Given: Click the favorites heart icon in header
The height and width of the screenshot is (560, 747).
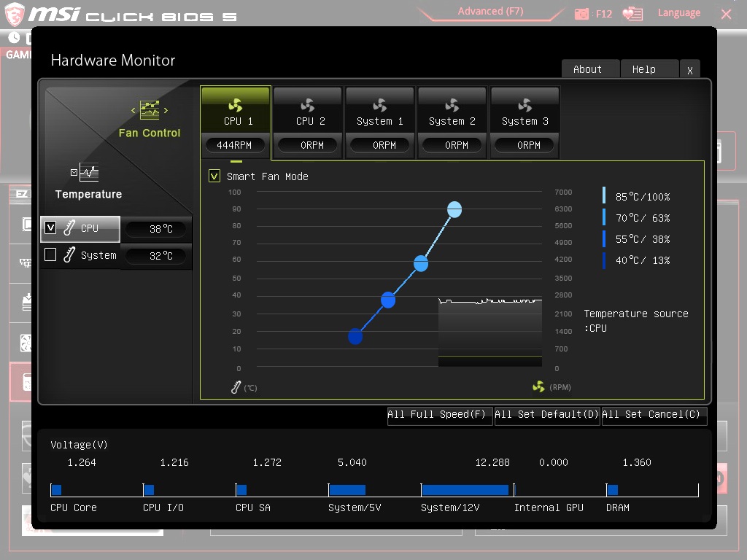Looking at the screenshot, I should tap(632, 14).
